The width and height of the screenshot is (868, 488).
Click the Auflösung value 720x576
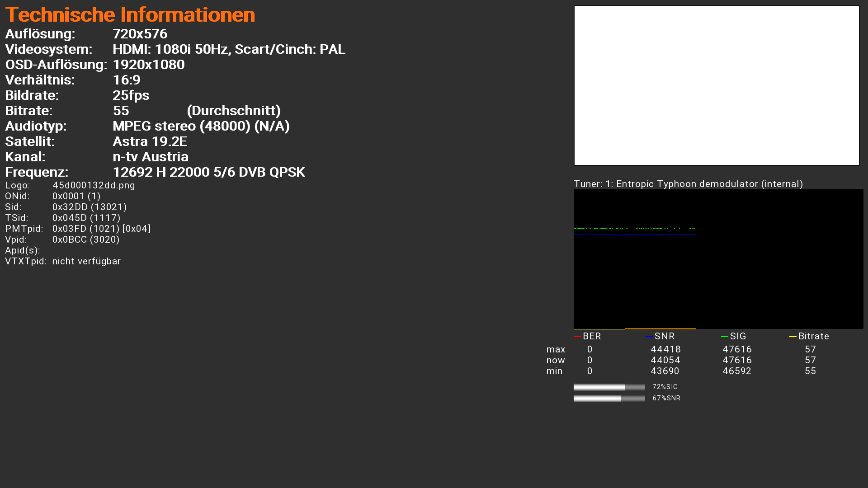pos(140,34)
